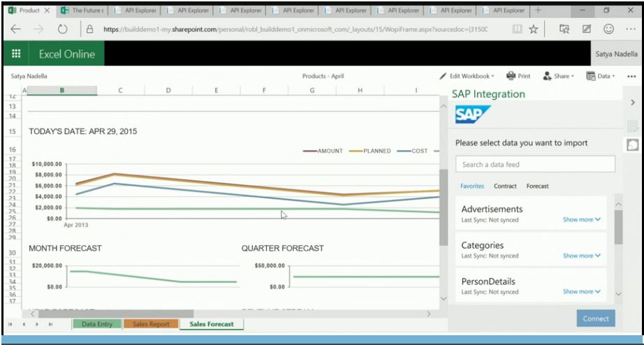The width and height of the screenshot is (644, 345).
Task: Open the Office app launcher grid
Action: pos(16,53)
